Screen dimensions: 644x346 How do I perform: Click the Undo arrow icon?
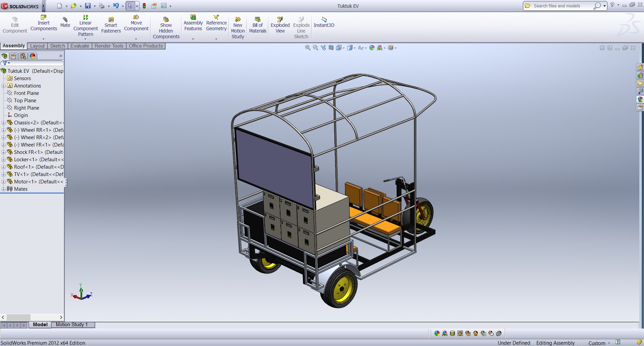point(116,6)
